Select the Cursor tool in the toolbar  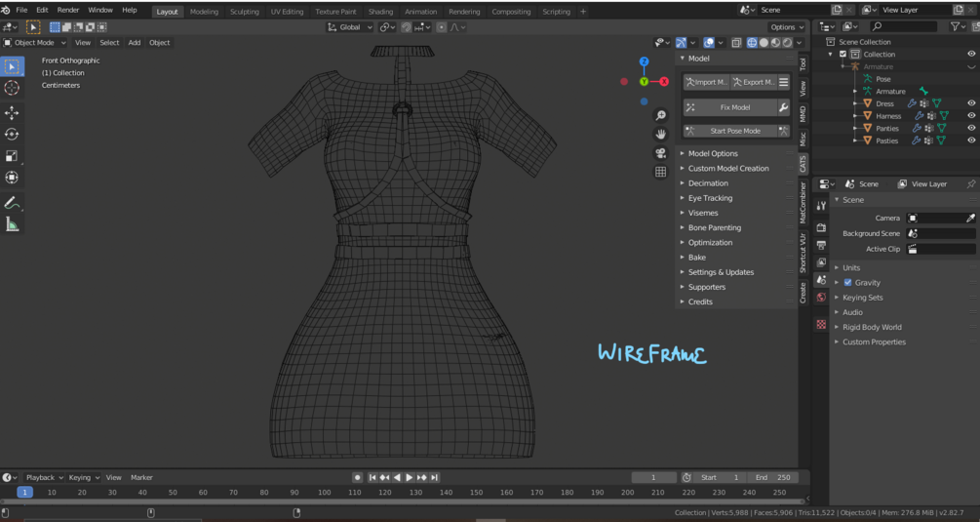pos(12,88)
